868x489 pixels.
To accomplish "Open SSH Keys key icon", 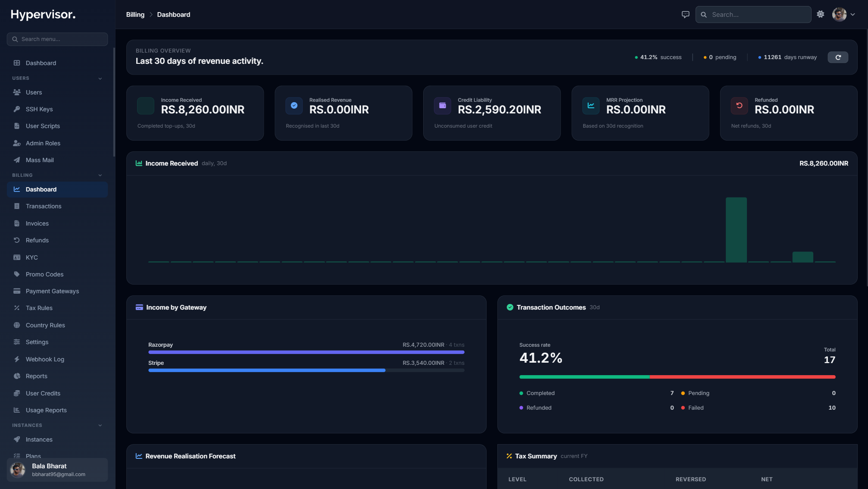I will (17, 109).
